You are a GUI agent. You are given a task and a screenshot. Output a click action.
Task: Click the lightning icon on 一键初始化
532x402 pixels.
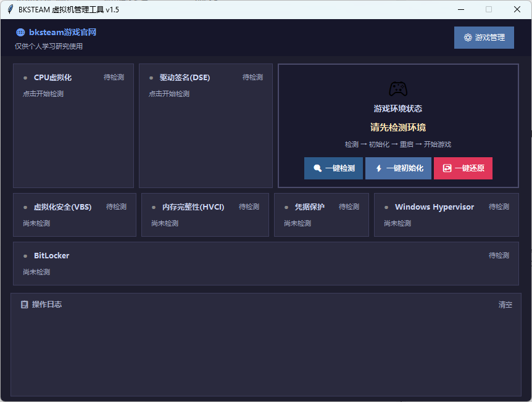click(378, 168)
